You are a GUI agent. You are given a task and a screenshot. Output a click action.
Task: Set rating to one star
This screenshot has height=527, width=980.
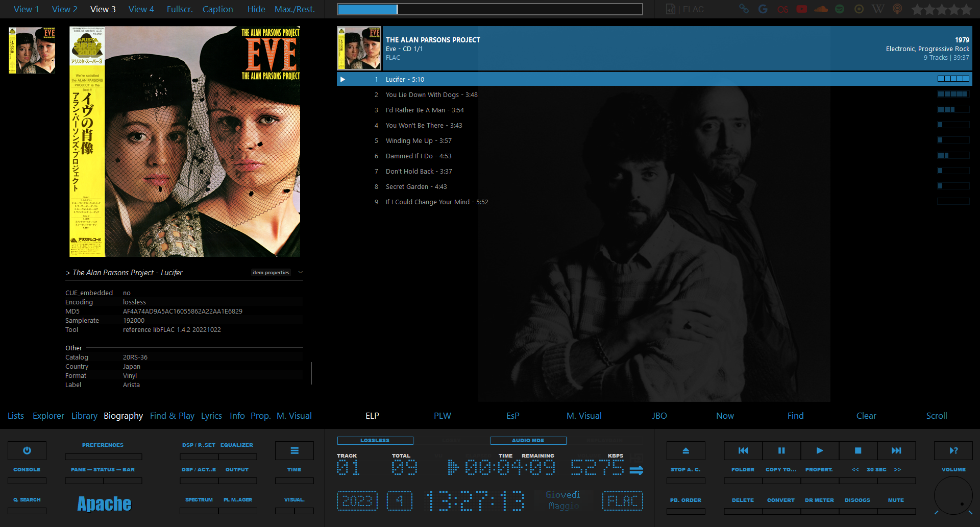point(917,9)
